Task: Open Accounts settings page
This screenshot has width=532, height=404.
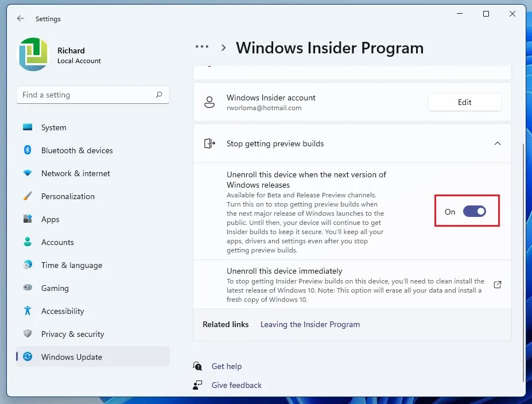Action: [56, 242]
